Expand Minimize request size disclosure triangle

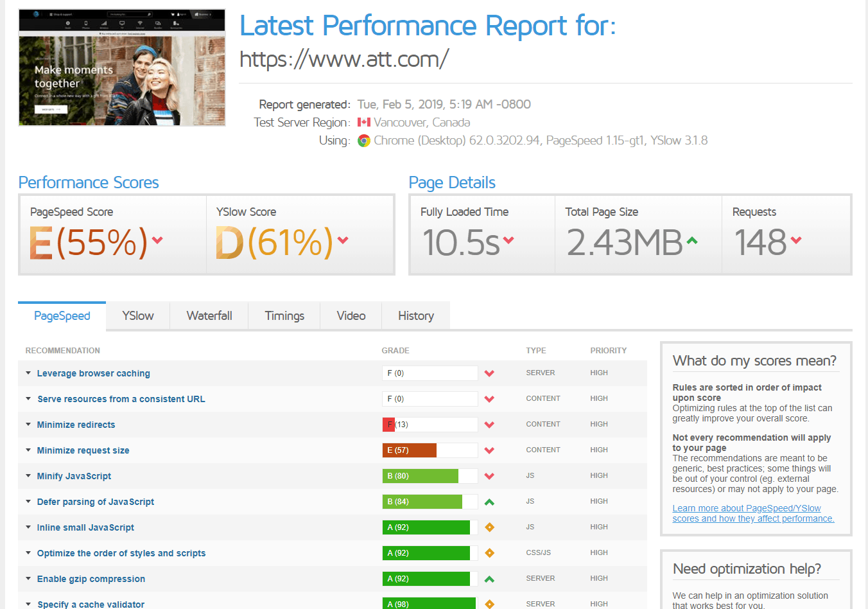point(28,450)
